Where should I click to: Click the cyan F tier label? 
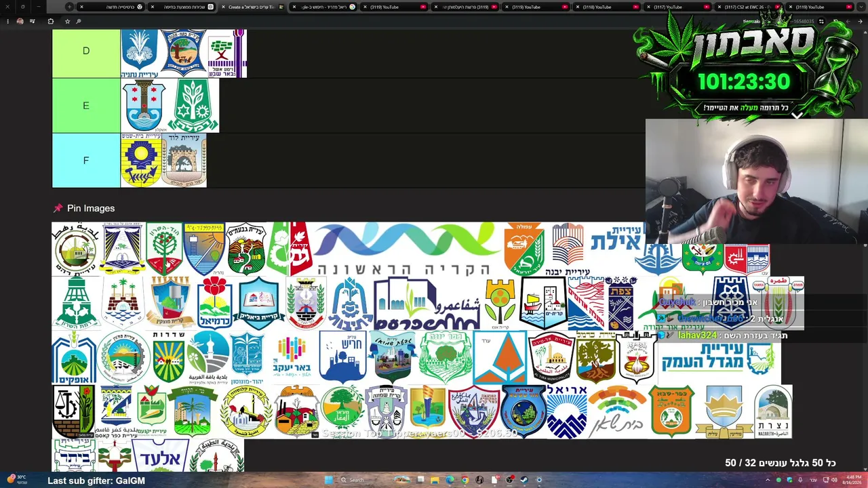click(x=86, y=161)
